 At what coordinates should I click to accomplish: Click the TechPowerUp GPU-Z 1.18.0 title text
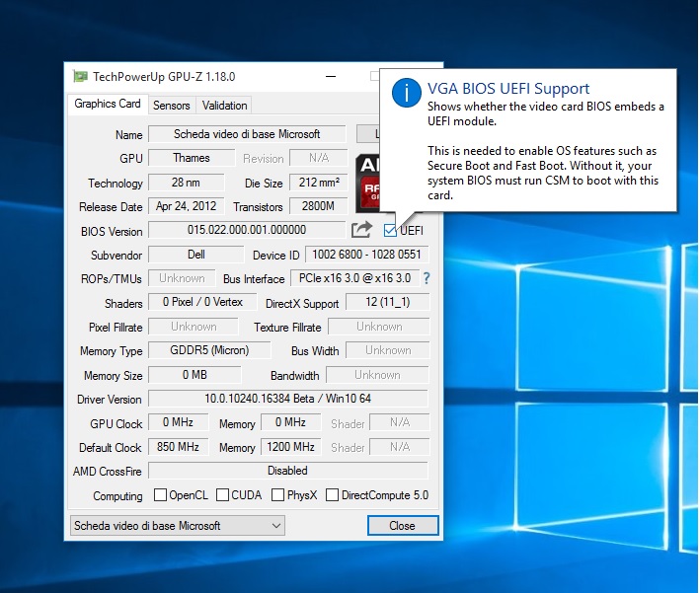pyautogui.click(x=164, y=77)
